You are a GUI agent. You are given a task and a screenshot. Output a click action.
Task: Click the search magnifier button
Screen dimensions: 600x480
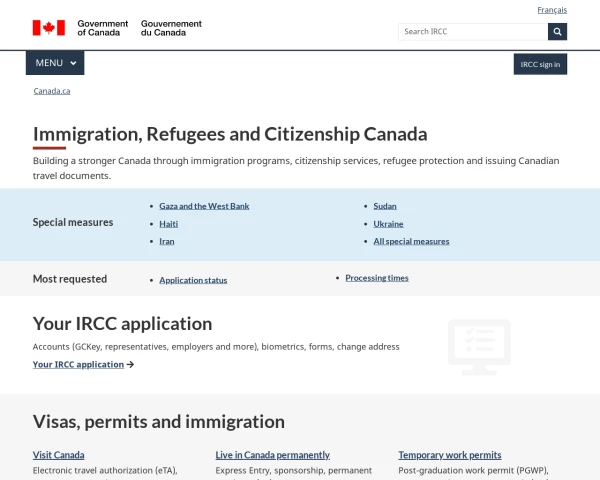[x=557, y=31]
